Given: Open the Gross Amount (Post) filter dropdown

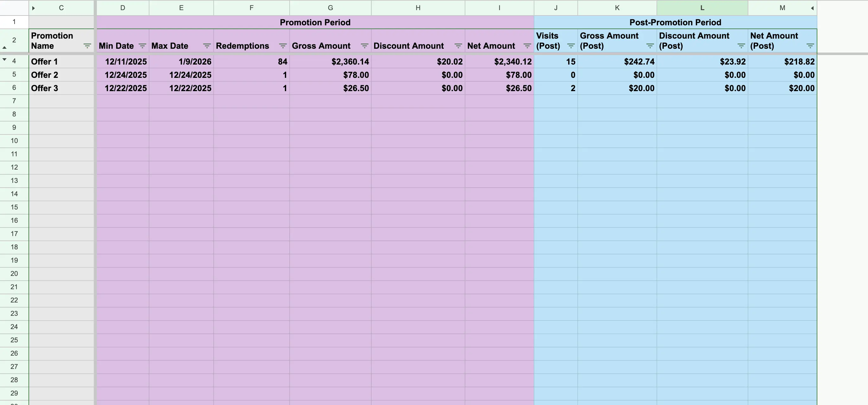Looking at the screenshot, I should tap(650, 46).
